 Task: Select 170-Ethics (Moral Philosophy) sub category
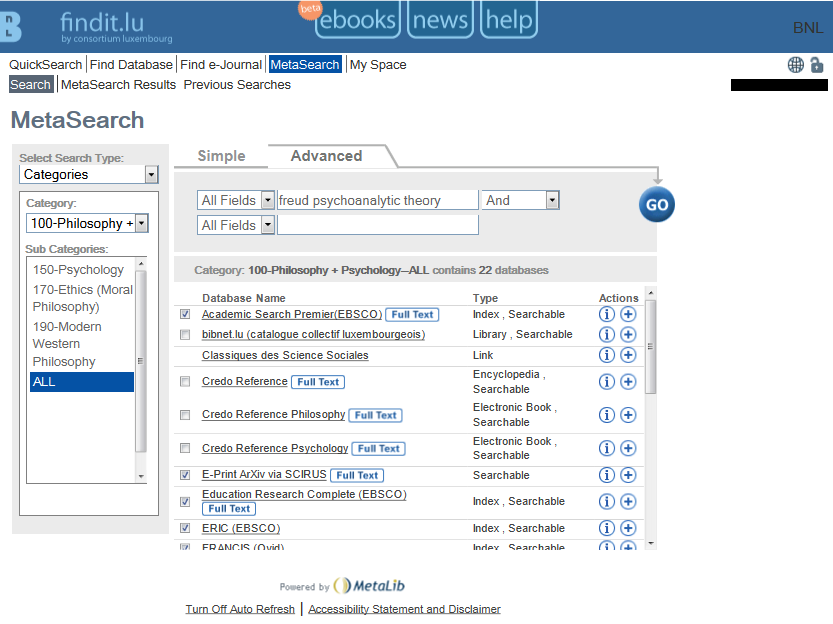click(82, 298)
